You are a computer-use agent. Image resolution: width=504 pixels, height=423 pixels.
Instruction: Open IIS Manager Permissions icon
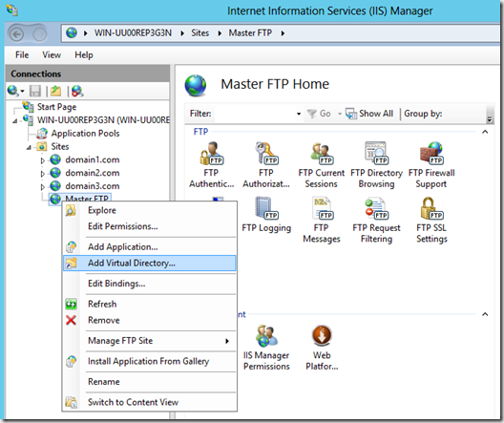(266, 348)
